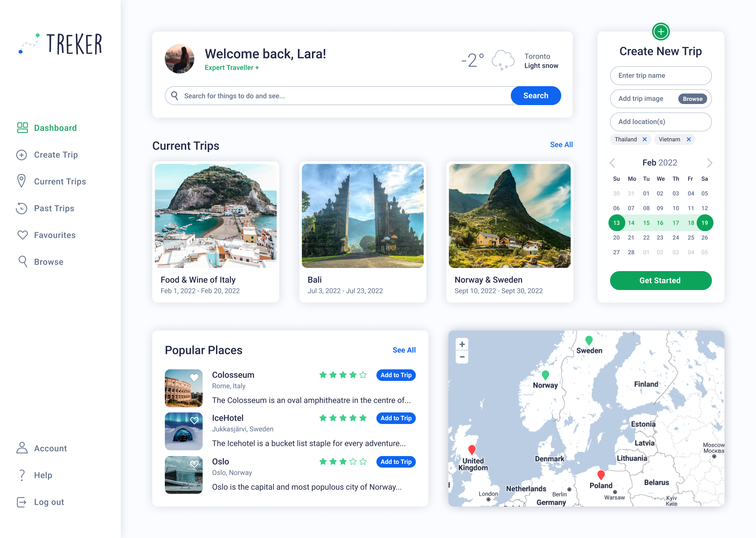Screen dimensions: 756x538
Task: Click the Account person icon
Action: [22, 448]
